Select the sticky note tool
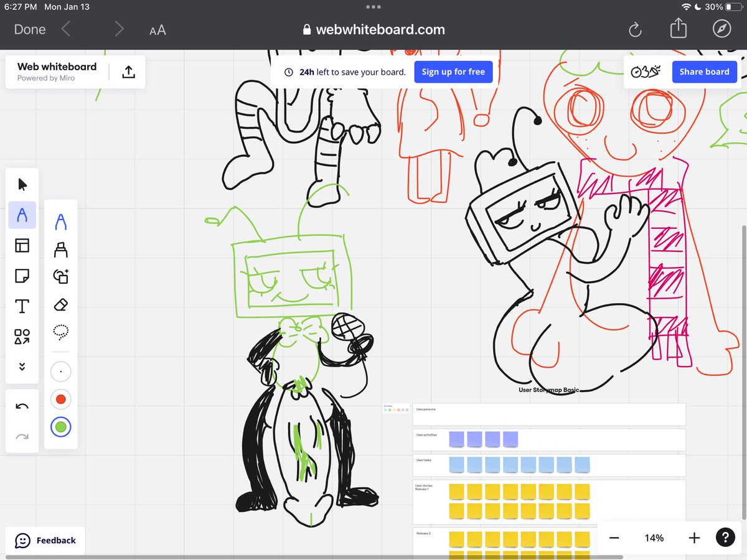 pos(22,276)
